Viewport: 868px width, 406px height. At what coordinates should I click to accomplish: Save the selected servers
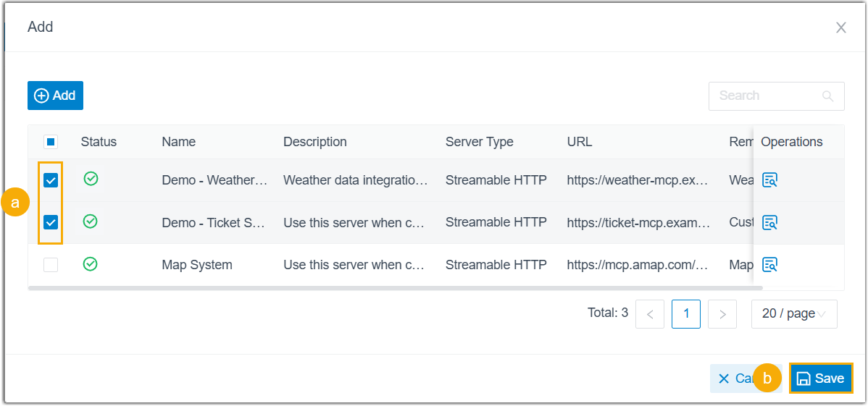pyautogui.click(x=820, y=378)
